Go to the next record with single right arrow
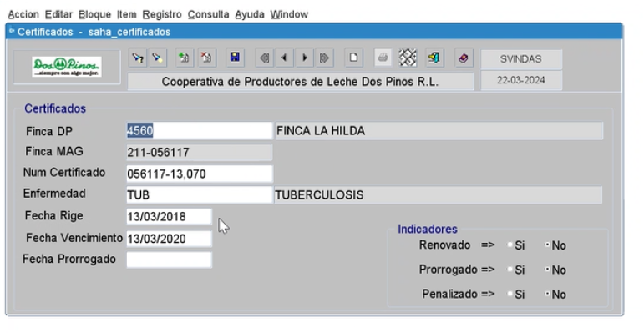The width and height of the screenshot is (644, 333). coord(304,58)
